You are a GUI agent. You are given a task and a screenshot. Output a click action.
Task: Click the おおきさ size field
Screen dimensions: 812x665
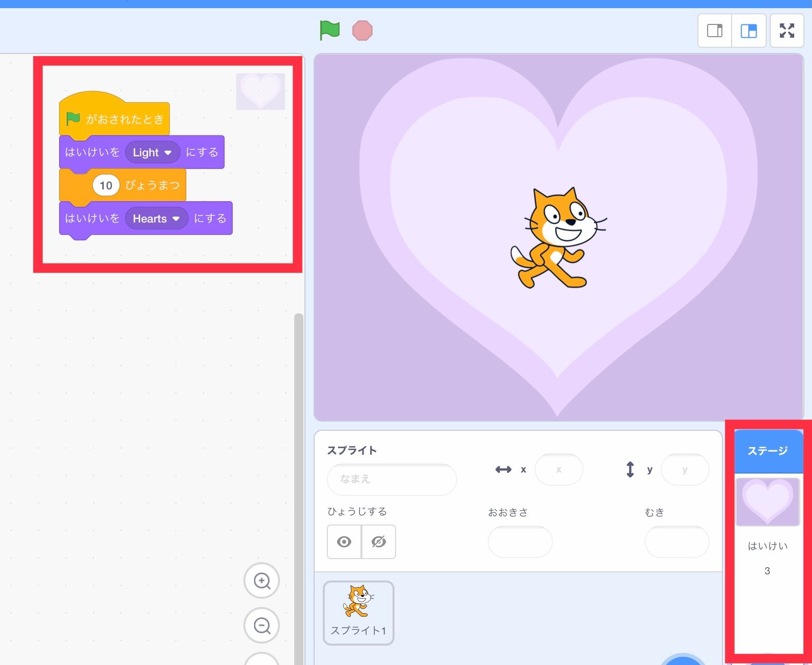520,542
